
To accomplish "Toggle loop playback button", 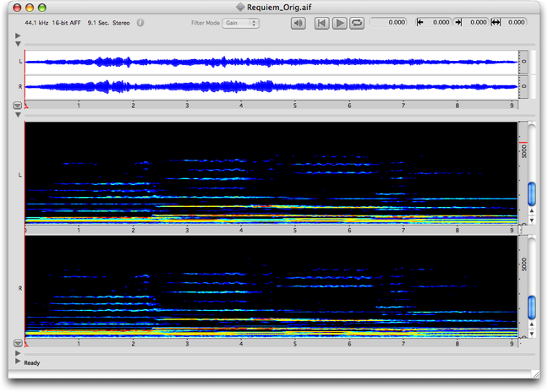I will 357,23.
